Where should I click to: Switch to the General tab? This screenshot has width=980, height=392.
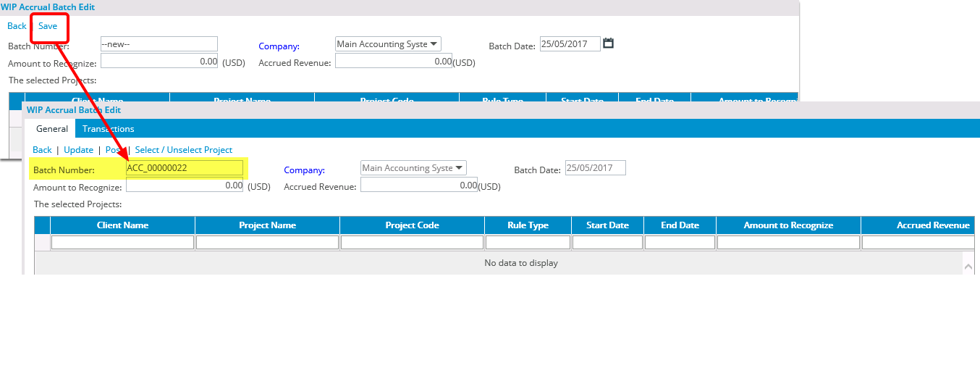(x=52, y=129)
